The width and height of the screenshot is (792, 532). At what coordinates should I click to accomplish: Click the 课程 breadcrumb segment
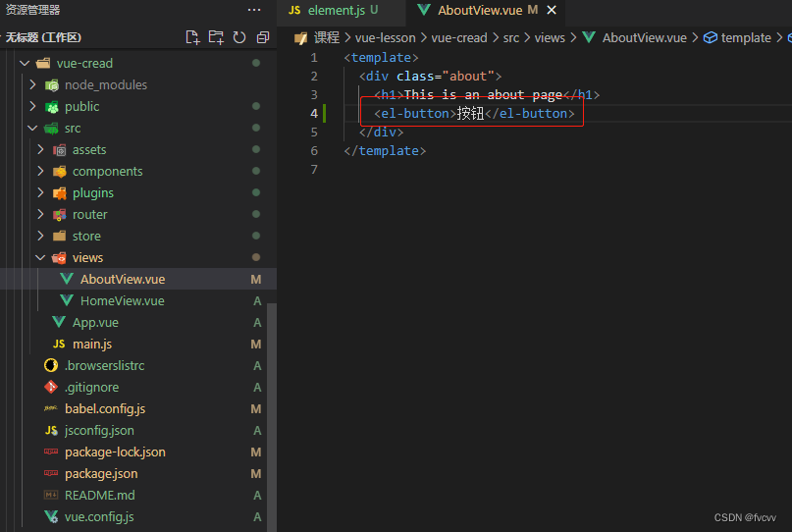click(x=326, y=38)
